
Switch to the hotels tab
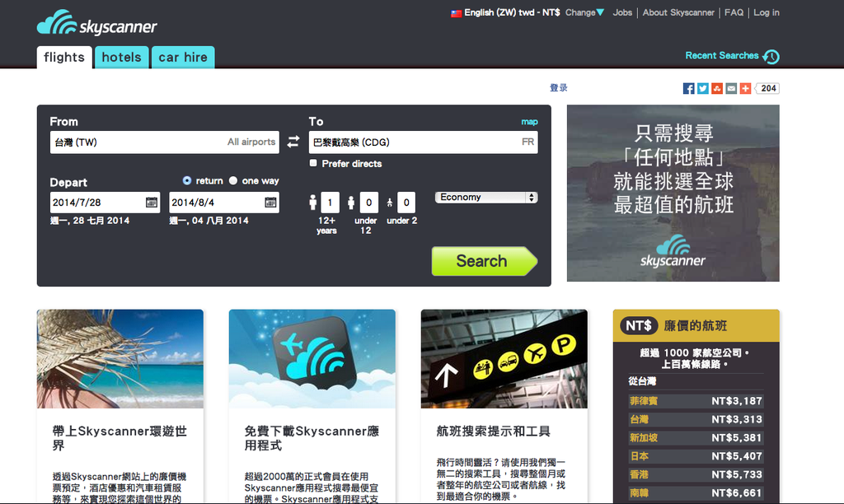[122, 57]
